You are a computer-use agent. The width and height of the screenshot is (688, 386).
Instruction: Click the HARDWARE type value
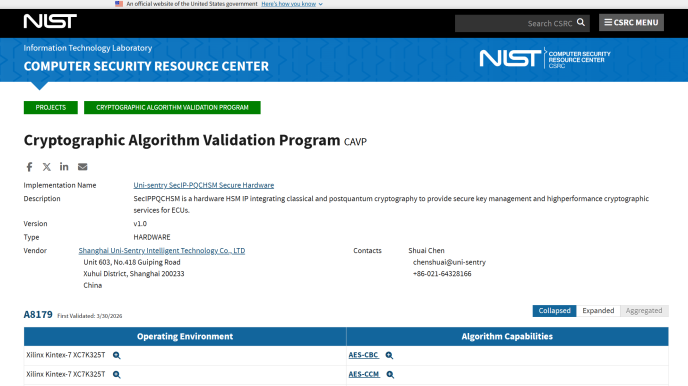152,237
